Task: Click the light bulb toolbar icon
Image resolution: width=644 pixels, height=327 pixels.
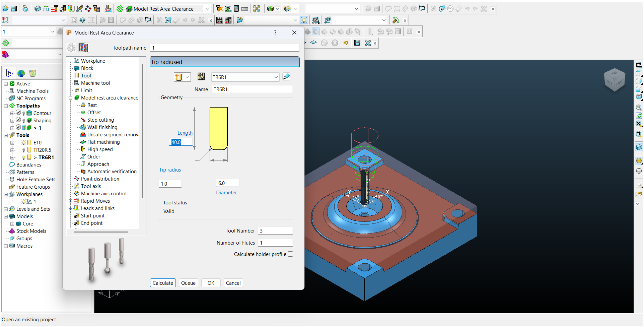Action: [x=304, y=20]
